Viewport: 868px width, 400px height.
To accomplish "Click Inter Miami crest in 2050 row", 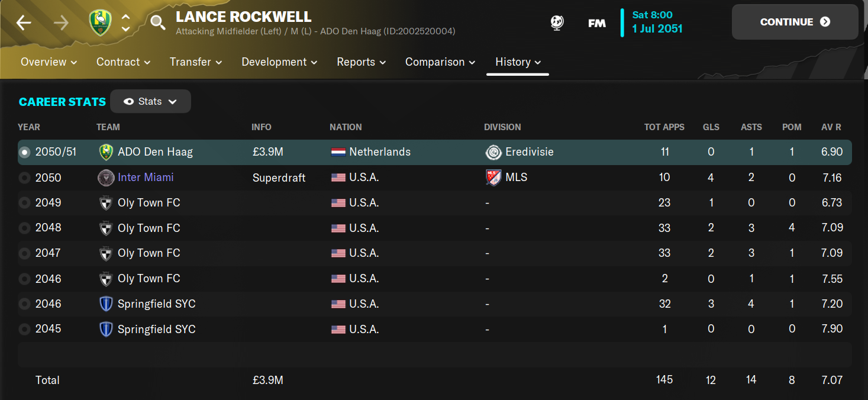I will pyautogui.click(x=106, y=178).
